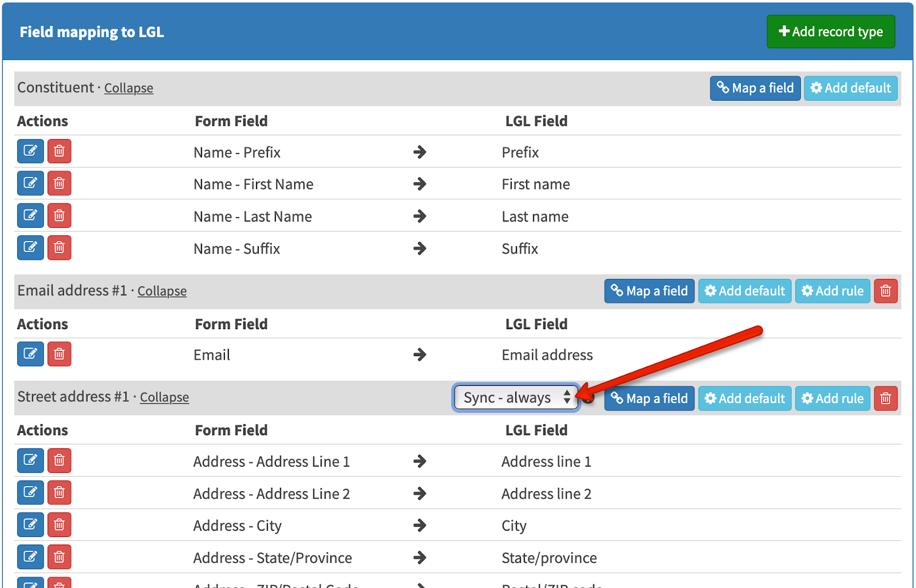This screenshot has width=916, height=588.
Task: Select the 'Last name' LGL field text
Action: tap(535, 216)
